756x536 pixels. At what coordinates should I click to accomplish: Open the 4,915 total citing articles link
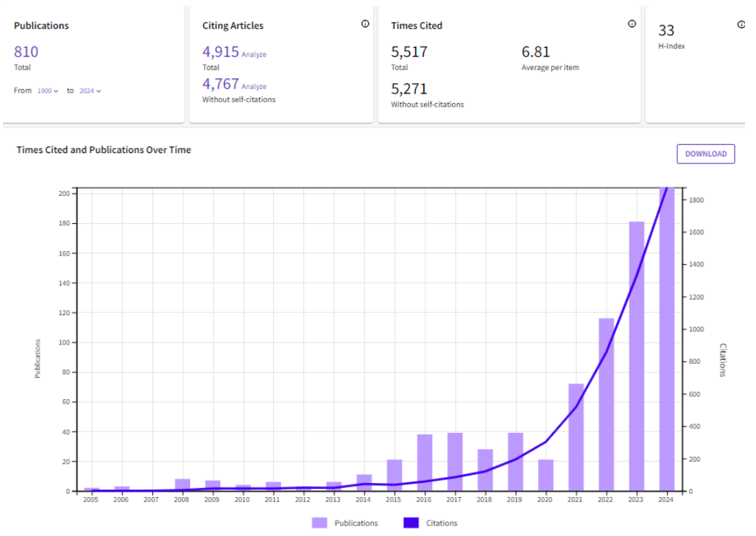221,52
